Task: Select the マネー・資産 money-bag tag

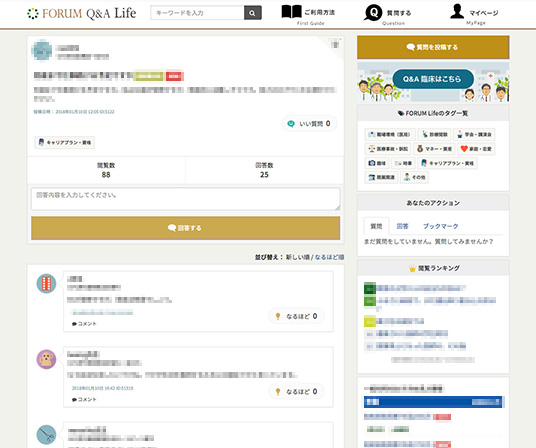Action: point(434,149)
